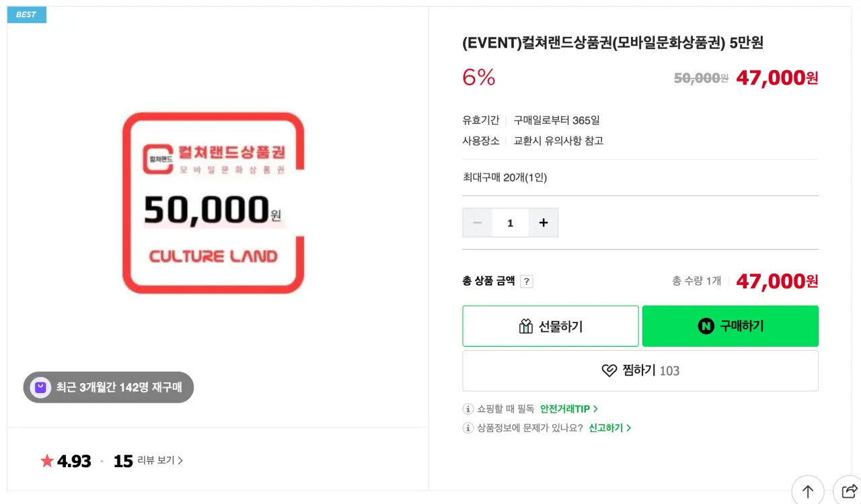Click the BEST badge on product image

tap(26, 14)
